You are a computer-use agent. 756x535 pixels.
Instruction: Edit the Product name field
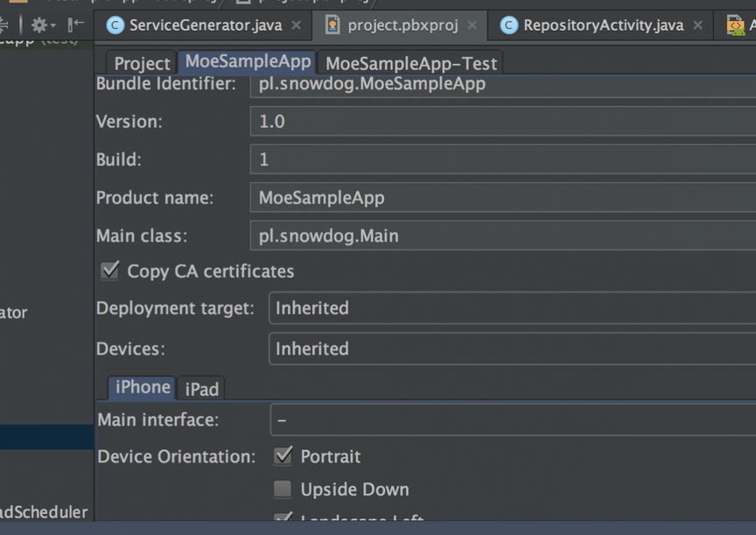(503, 198)
